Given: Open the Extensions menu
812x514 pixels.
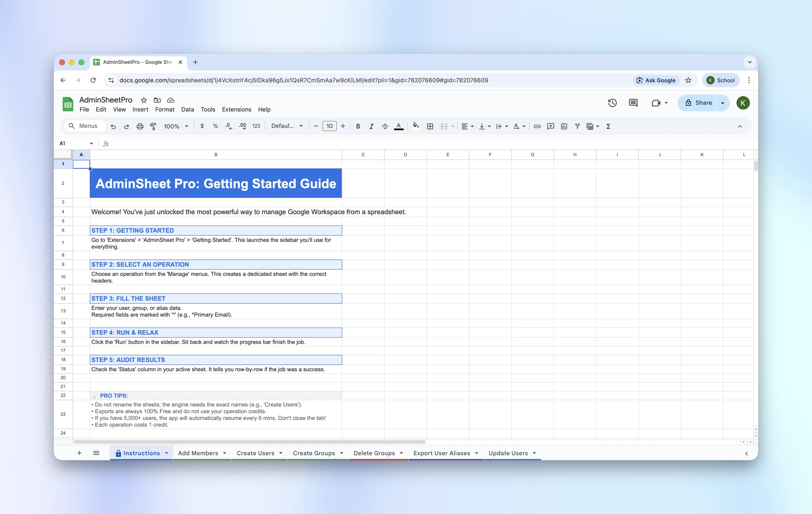Looking at the screenshot, I should (236, 109).
